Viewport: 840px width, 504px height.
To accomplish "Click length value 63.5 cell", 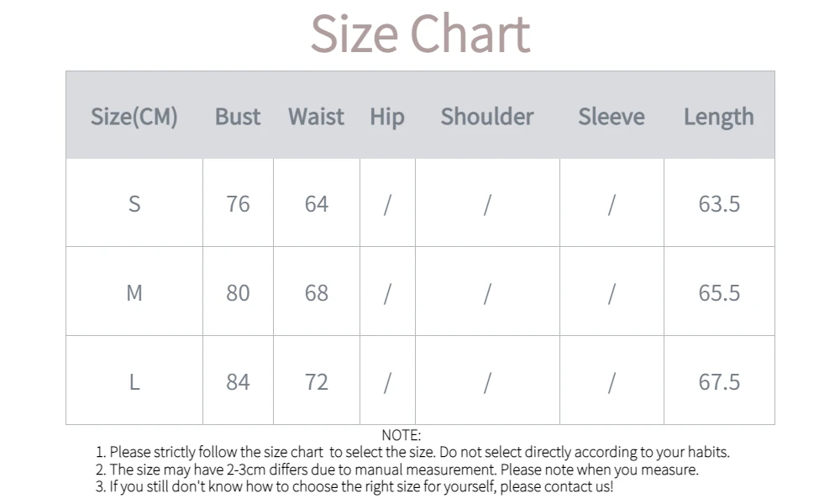I will click(719, 203).
